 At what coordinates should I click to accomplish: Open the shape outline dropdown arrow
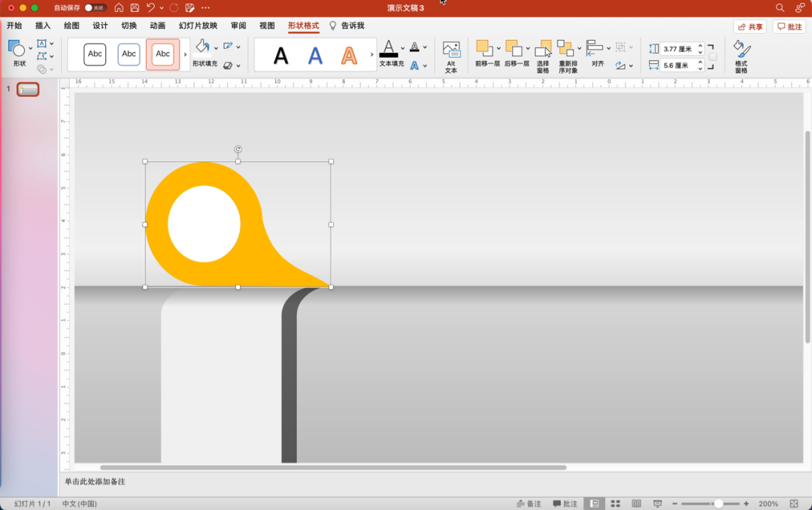[238, 47]
